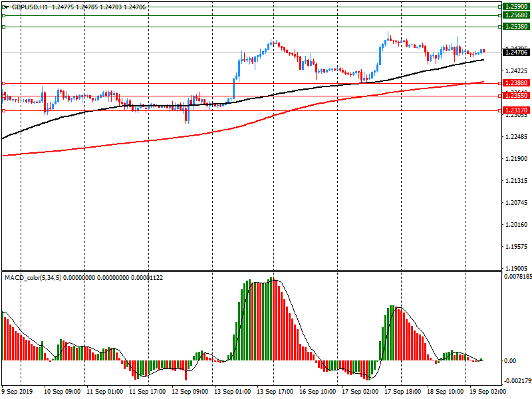The height and width of the screenshot is (399, 532).
Task: Click the 19 Sep 02:00 time label
Action: (488, 392)
